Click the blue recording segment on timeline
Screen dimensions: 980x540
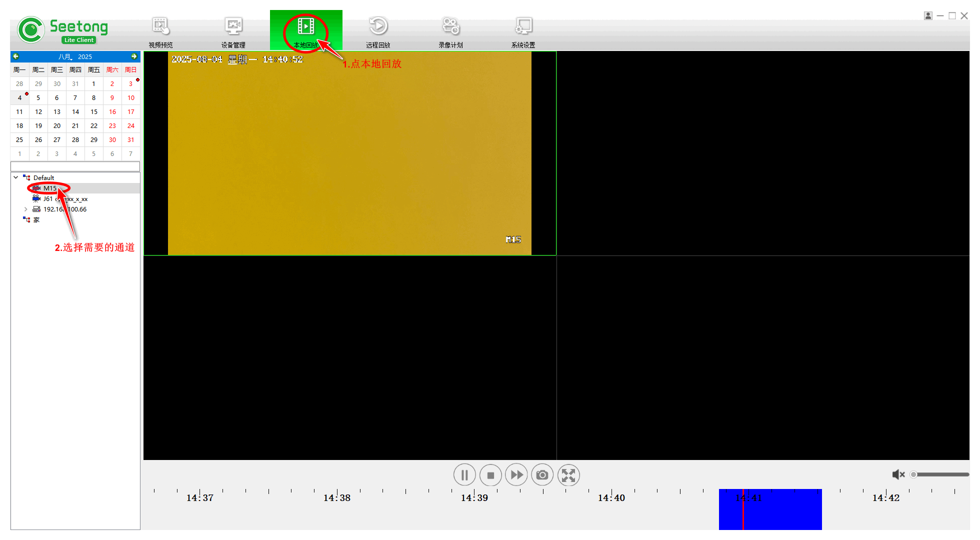pos(780,512)
